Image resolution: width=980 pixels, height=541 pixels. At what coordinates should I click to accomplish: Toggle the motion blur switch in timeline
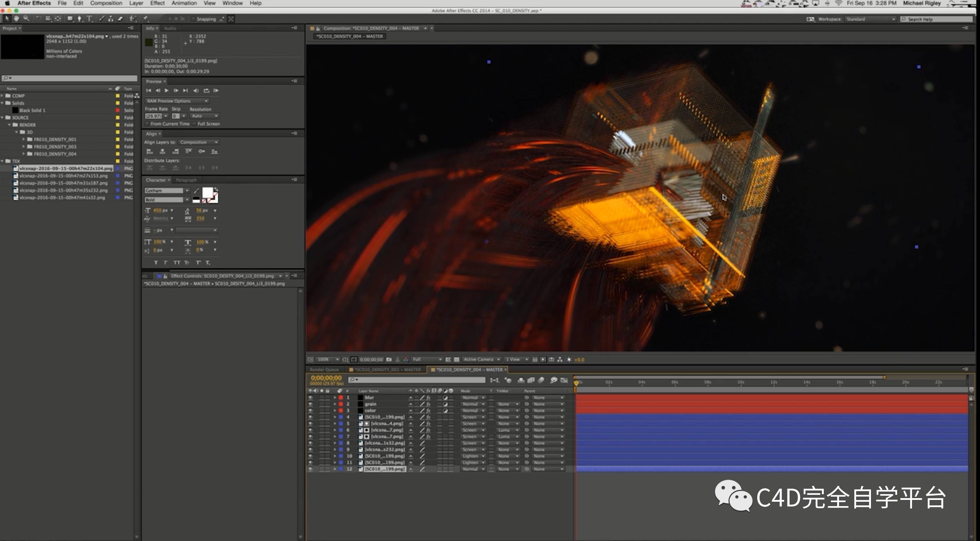(541, 380)
